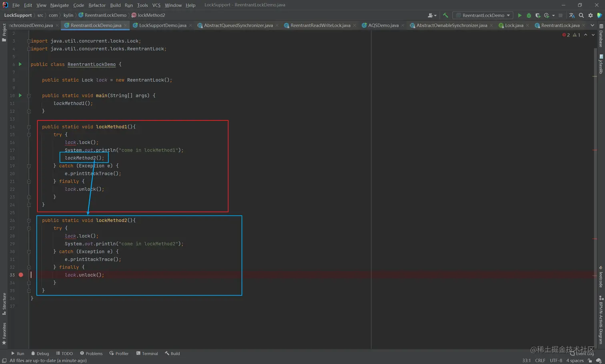
Task: Switch to AbstractQueuedSynchronizer.java tab
Action: pyautogui.click(x=238, y=25)
